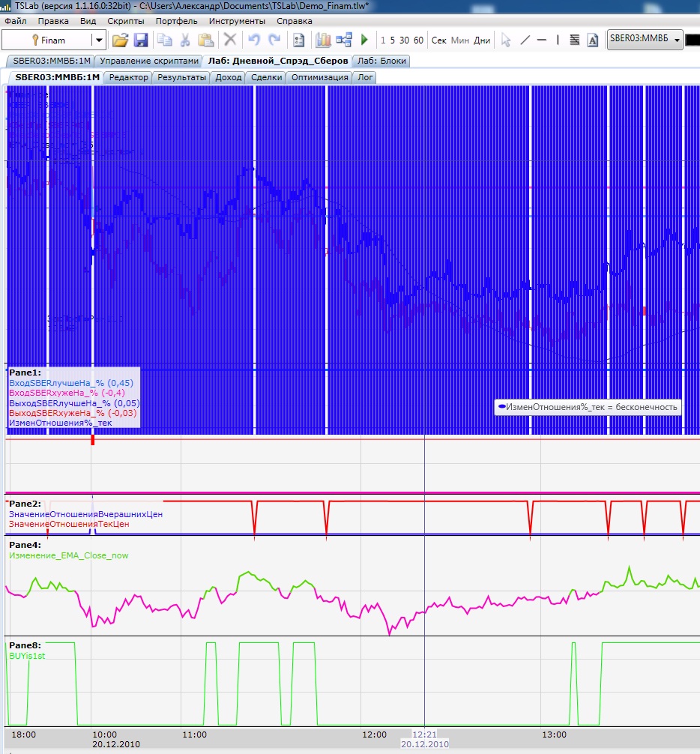
Task: Click the green Run script play icon
Action: [364, 40]
